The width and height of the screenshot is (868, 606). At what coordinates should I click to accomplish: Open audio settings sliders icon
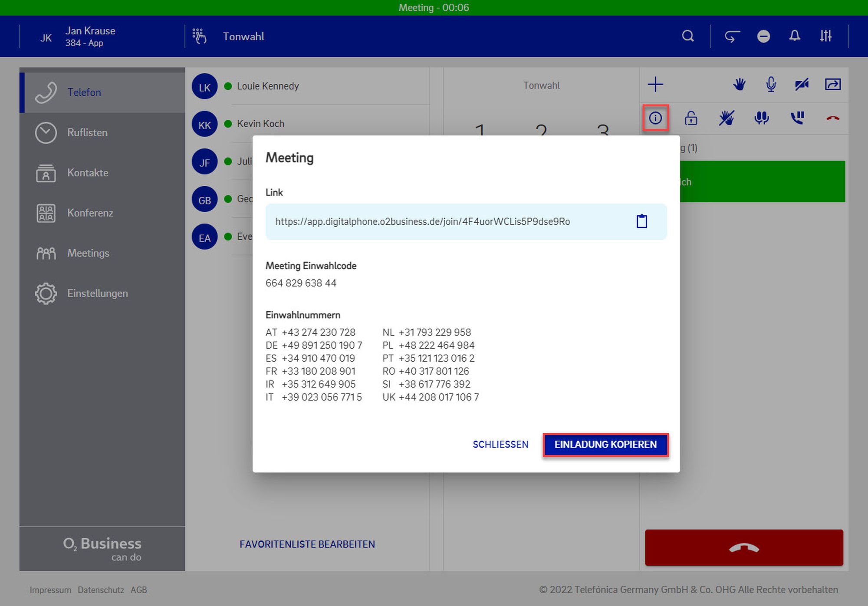(x=825, y=36)
